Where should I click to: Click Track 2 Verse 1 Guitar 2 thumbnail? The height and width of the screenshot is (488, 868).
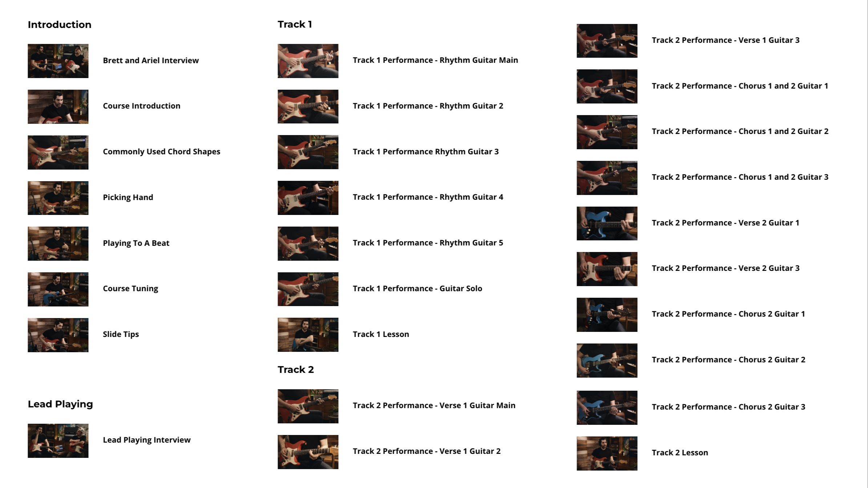pyautogui.click(x=308, y=452)
